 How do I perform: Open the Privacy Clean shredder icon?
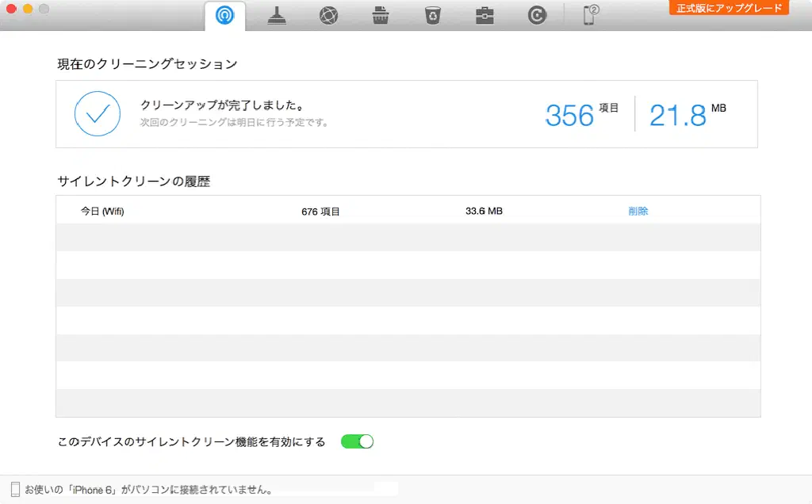(x=381, y=16)
